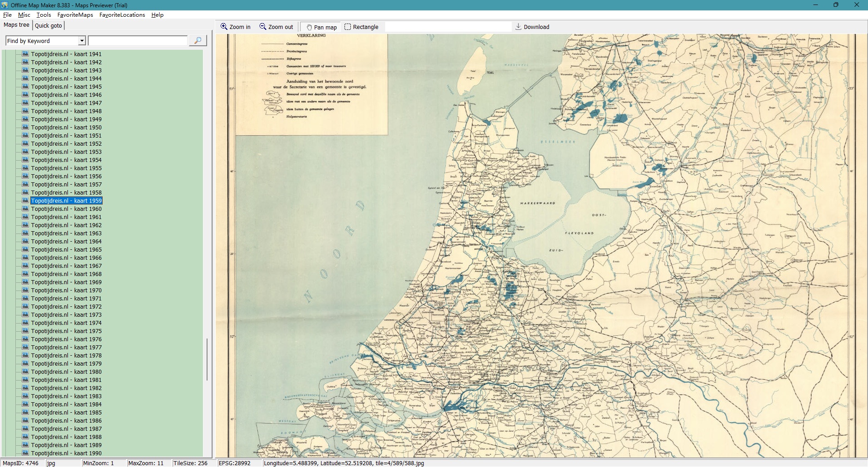The width and height of the screenshot is (868, 467).
Task: Click the Zoom in magnifier icon
Action: pyautogui.click(x=224, y=27)
